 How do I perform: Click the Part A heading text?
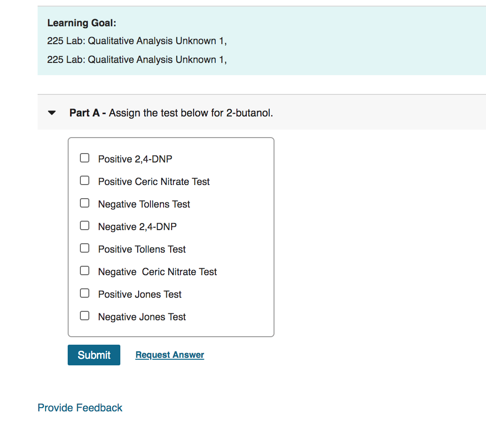pyautogui.click(x=84, y=113)
